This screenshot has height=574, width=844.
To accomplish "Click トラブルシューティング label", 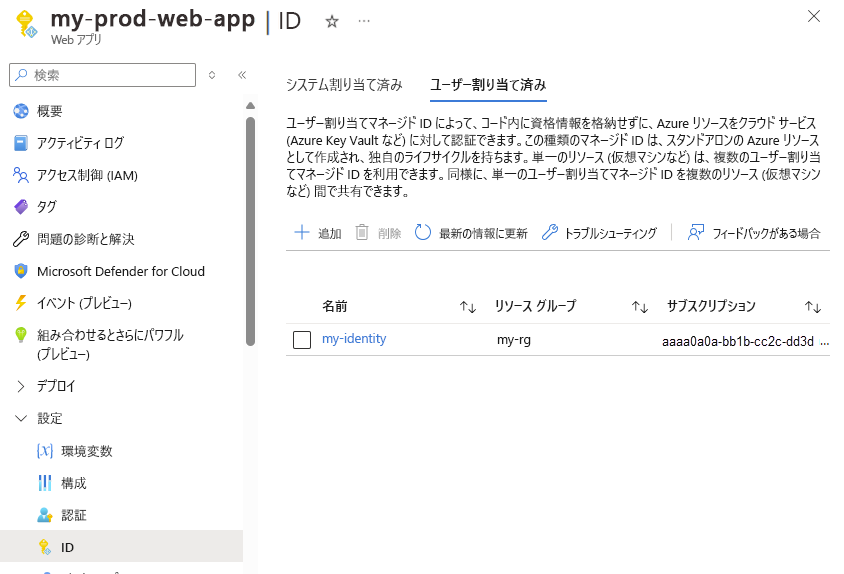I will point(610,233).
